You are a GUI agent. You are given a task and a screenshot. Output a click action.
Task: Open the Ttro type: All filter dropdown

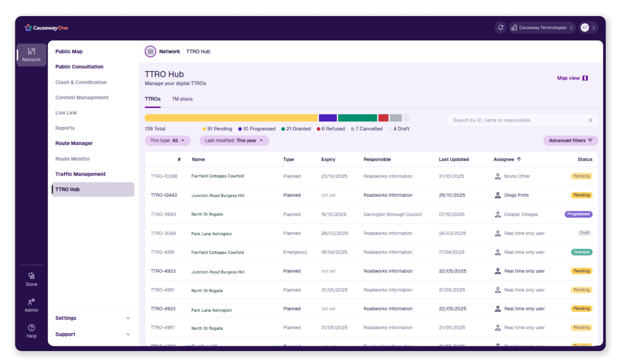[167, 140]
